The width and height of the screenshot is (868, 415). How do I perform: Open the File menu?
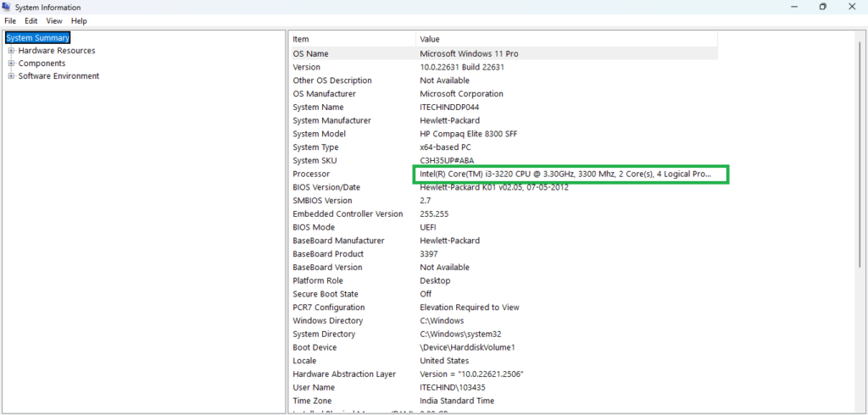point(10,21)
